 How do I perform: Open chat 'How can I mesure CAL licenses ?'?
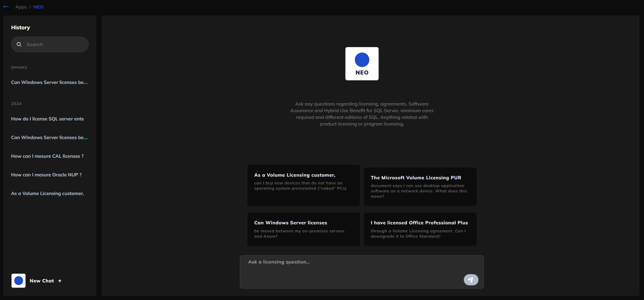pos(47,156)
